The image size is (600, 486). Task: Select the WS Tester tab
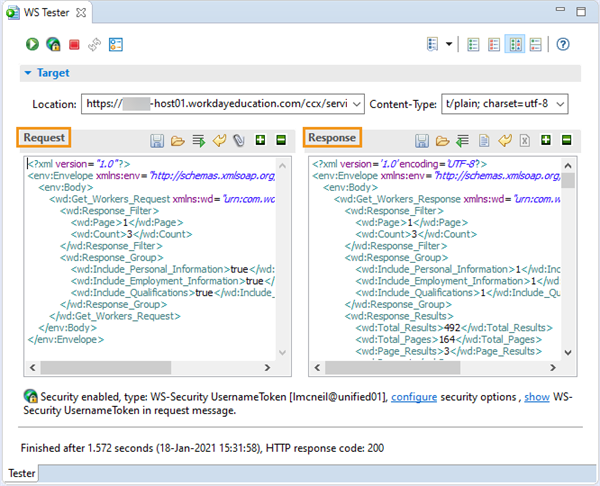pyautogui.click(x=46, y=13)
